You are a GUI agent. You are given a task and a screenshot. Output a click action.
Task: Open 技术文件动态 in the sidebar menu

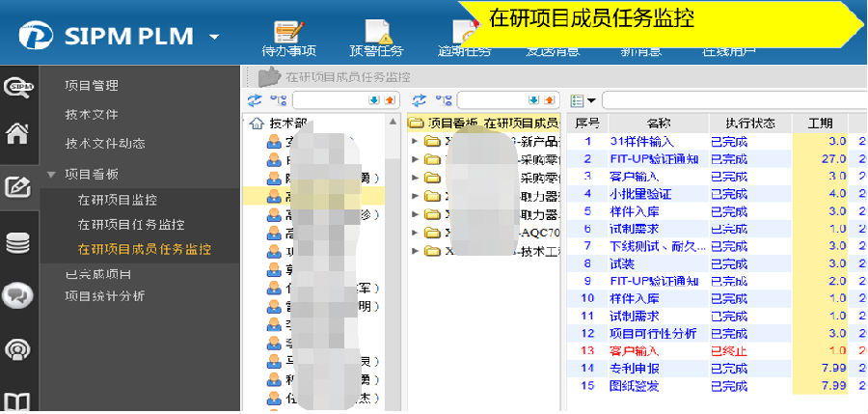tap(104, 144)
